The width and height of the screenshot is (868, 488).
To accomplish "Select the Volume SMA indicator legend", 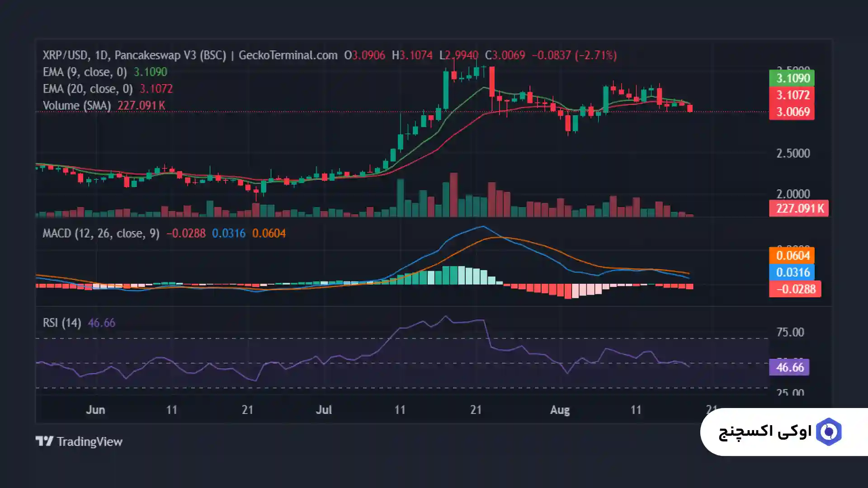I will click(x=76, y=105).
